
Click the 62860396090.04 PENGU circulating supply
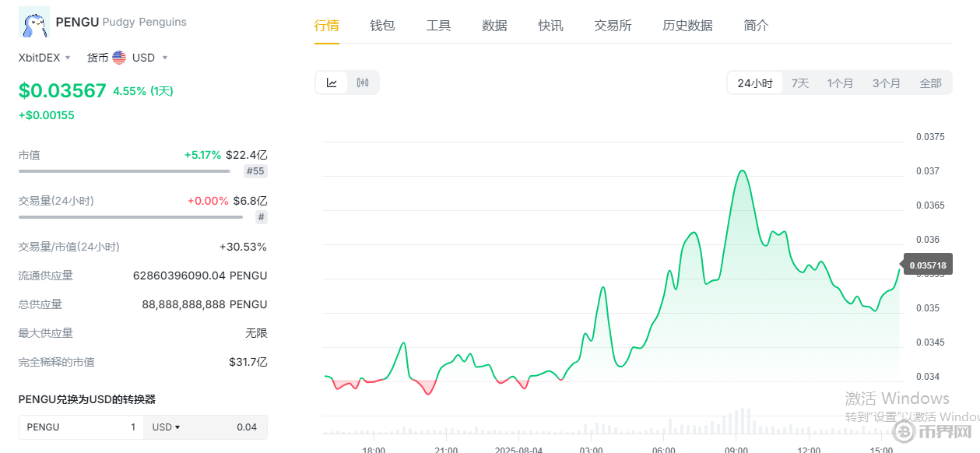pyautogui.click(x=200, y=276)
